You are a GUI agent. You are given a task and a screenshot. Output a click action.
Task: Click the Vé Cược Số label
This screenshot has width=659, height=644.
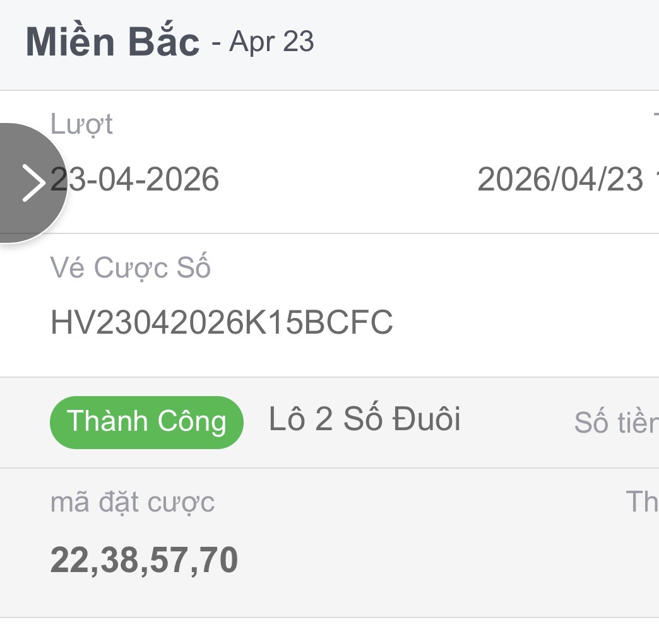[130, 268]
